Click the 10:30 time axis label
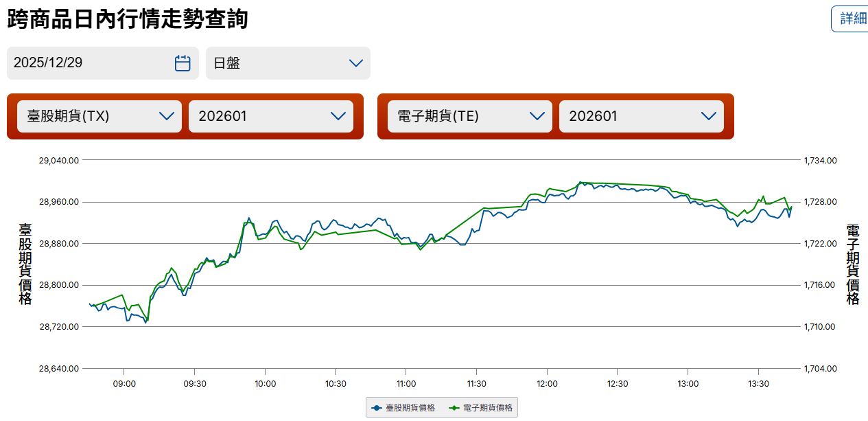Screen dimensions: 868x421 [336, 384]
